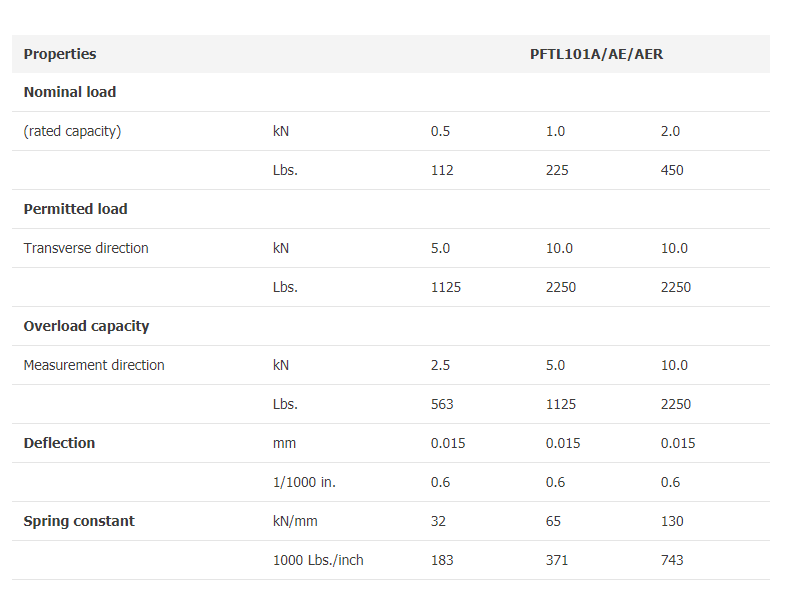
Task: Select the 1/1000 in. unit label
Action: (304, 482)
